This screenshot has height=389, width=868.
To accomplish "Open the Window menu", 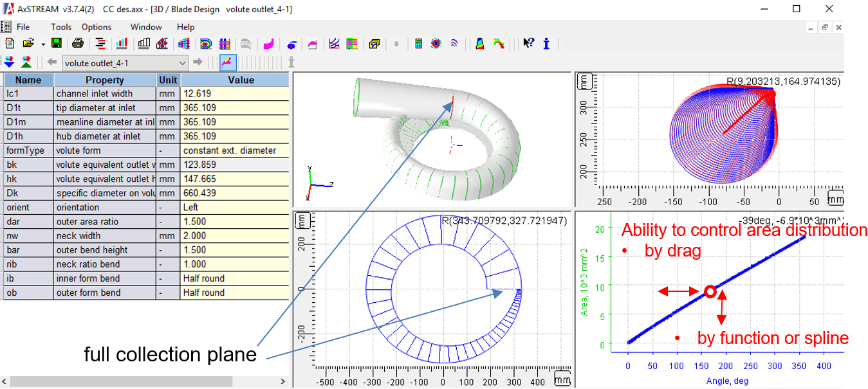I will pyautogui.click(x=145, y=27).
